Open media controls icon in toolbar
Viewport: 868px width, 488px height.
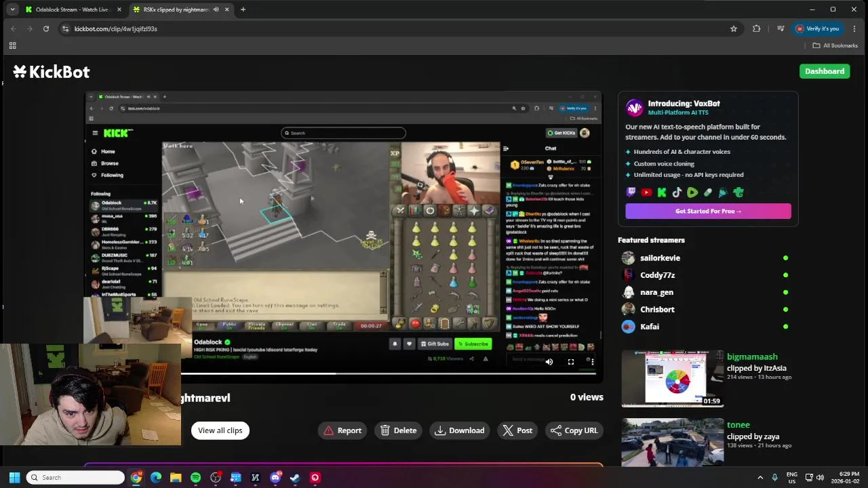point(781,28)
